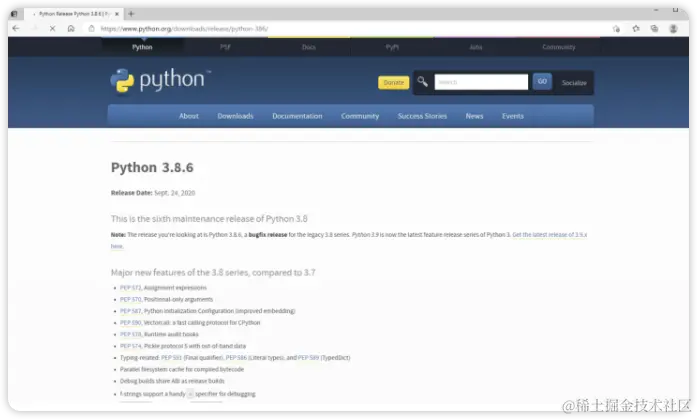Open the PEP 572 link
This screenshot has width=697, height=419.
click(130, 288)
